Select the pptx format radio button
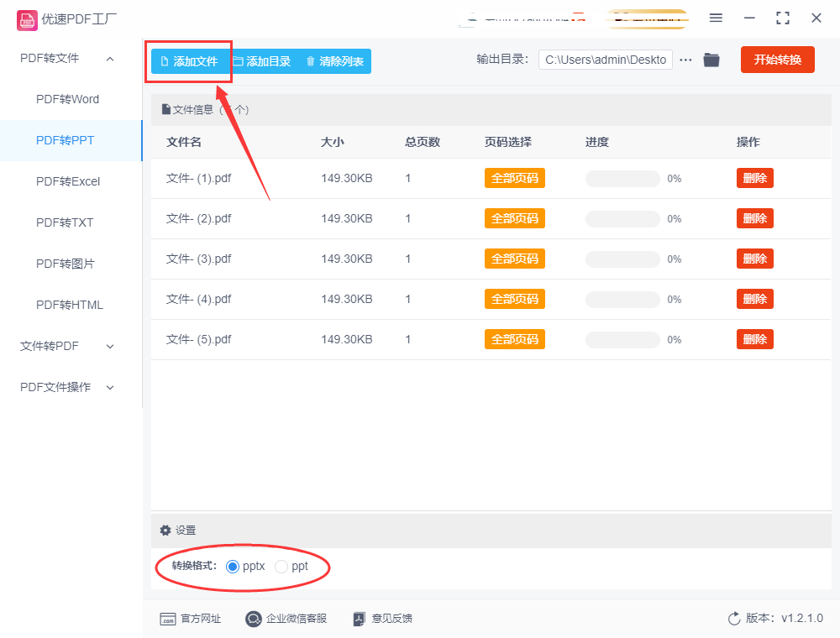Viewport: 840px width, 638px height. click(232, 567)
